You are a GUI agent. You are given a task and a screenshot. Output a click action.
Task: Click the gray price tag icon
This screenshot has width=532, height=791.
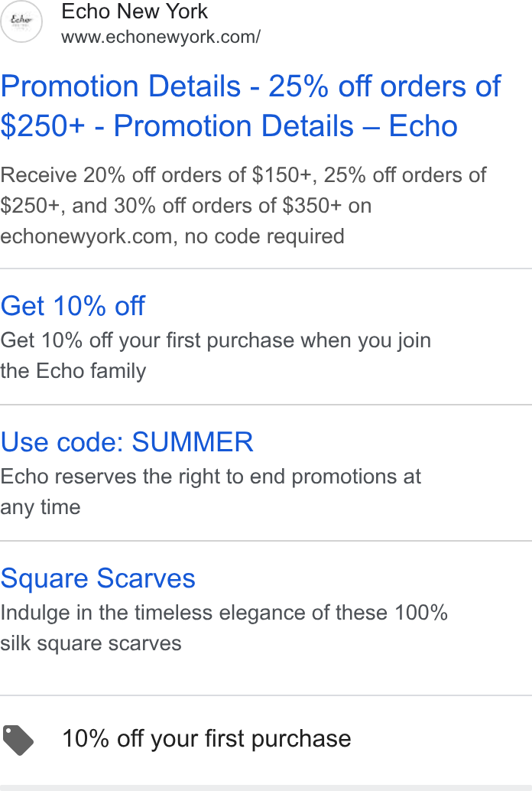pos(18,740)
